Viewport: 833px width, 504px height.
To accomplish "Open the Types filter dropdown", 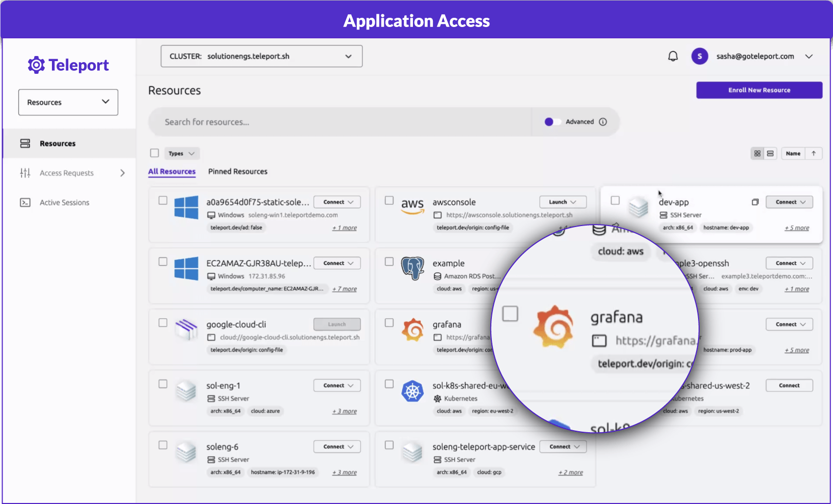I will point(182,153).
